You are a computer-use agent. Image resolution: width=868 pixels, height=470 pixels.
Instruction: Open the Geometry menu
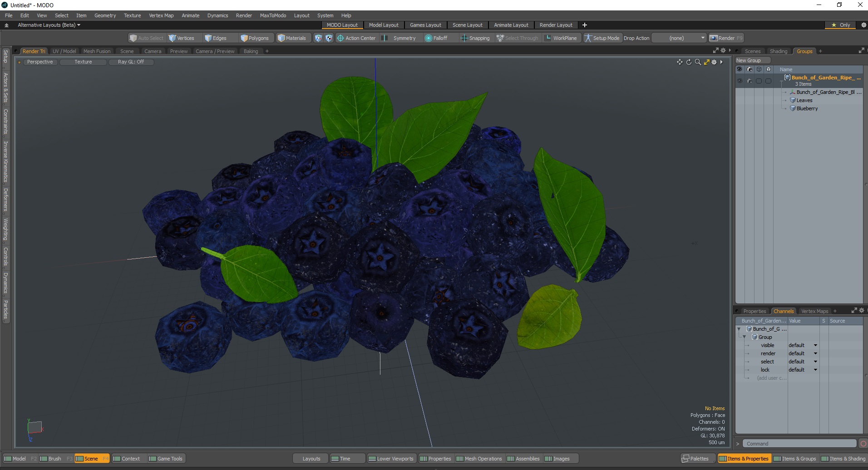tap(105, 15)
